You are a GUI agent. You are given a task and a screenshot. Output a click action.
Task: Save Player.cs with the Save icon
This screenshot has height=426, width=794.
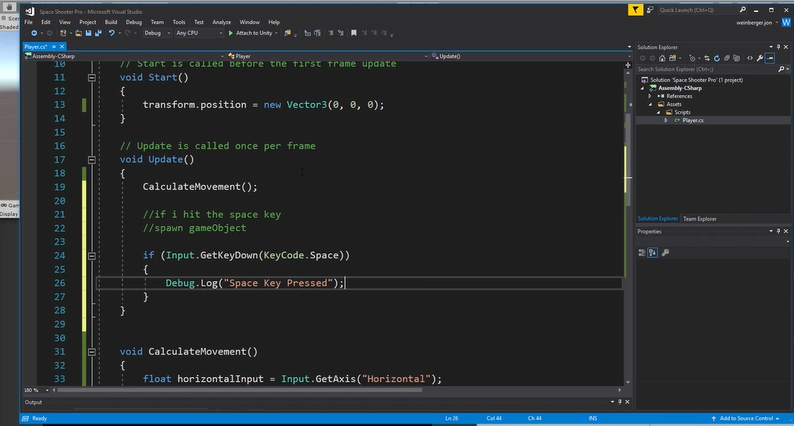point(88,33)
